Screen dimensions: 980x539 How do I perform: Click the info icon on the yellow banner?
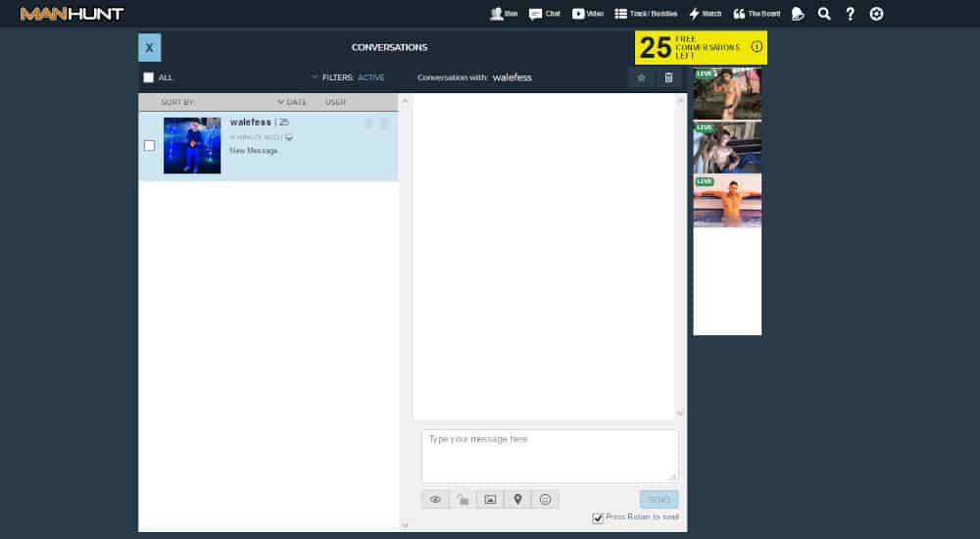757,47
